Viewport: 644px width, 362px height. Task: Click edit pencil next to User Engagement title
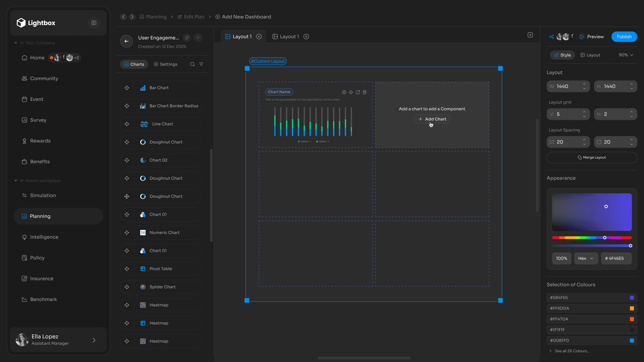tap(187, 38)
